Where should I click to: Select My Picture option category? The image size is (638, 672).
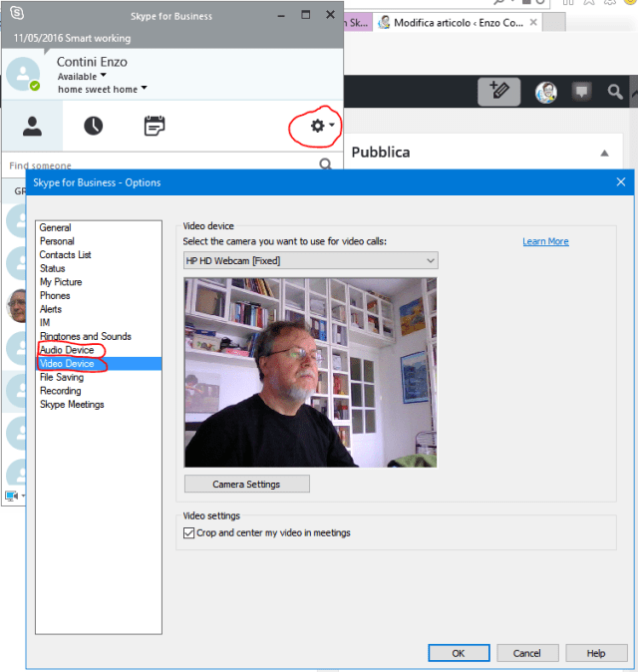pyautogui.click(x=61, y=282)
